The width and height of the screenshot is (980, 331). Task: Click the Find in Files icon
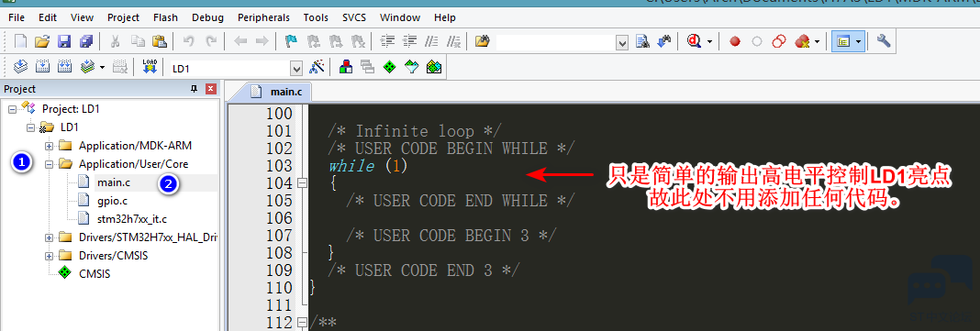click(482, 42)
